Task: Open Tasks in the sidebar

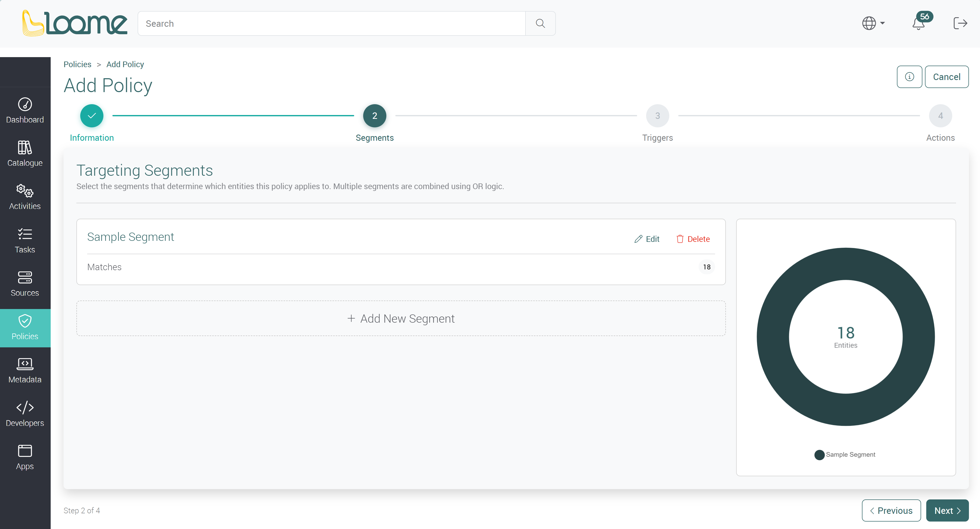Action: tap(25, 241)
